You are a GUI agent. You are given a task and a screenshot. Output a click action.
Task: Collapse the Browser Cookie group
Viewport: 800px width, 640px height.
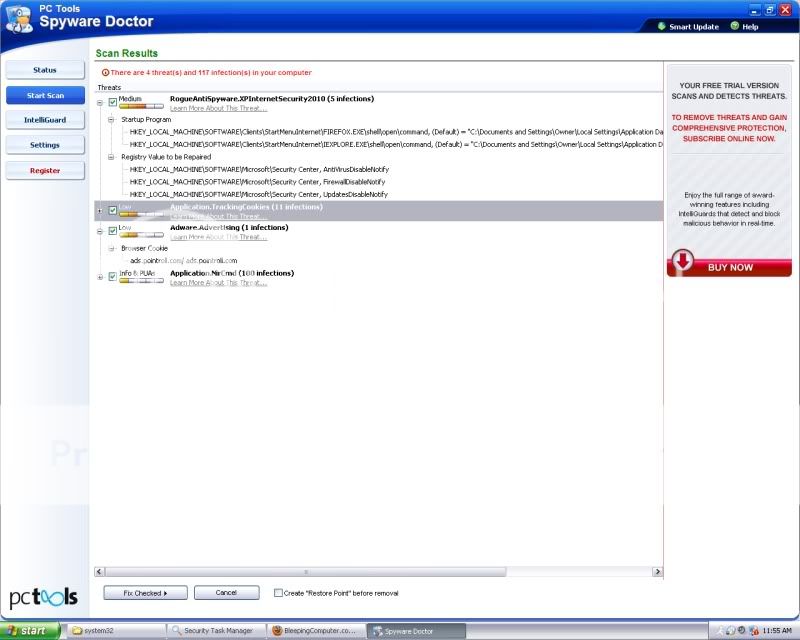pos(111,249)
